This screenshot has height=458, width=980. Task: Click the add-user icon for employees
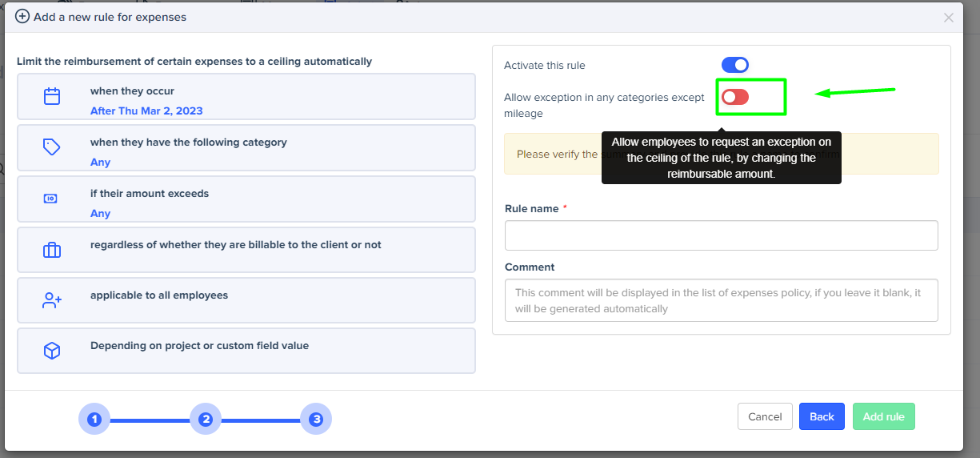[52, 300]
